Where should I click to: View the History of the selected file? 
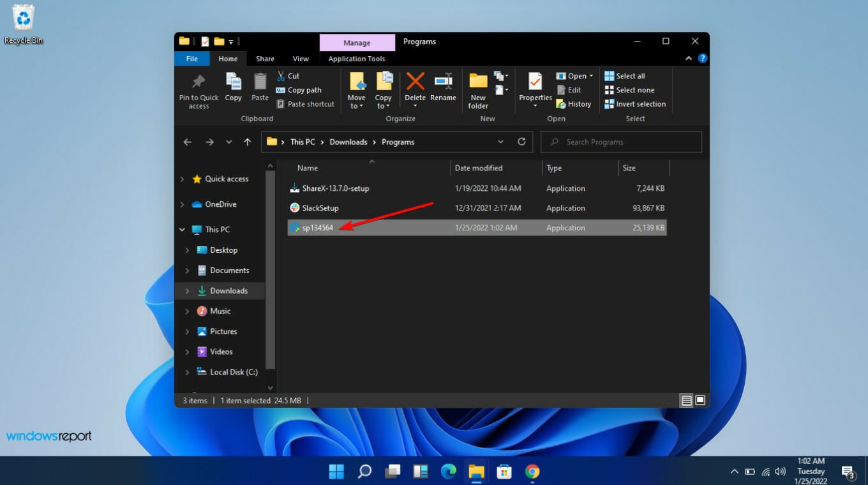[574, 103]
